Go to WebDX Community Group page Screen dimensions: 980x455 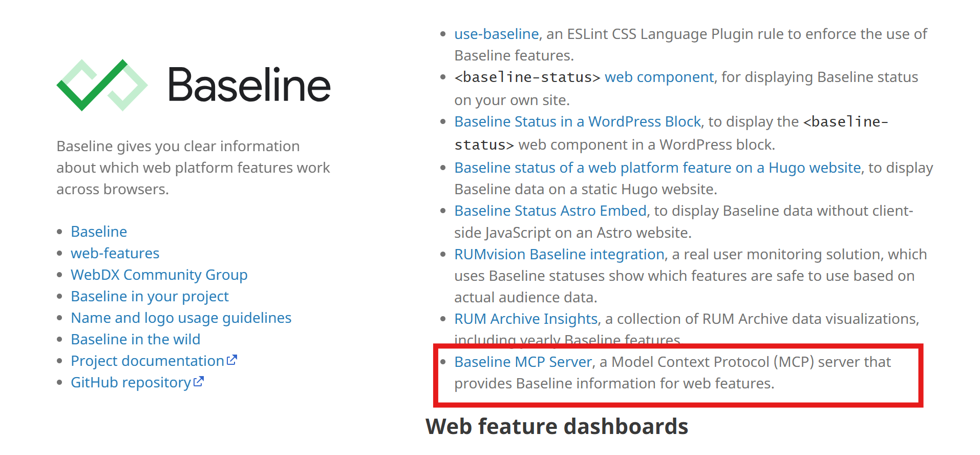159,275
